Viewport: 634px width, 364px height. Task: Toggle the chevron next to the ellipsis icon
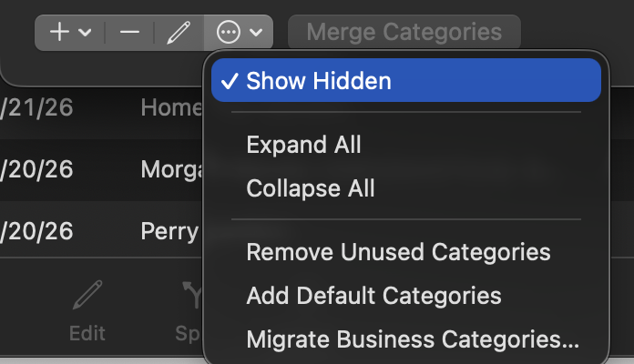point(256,33)
